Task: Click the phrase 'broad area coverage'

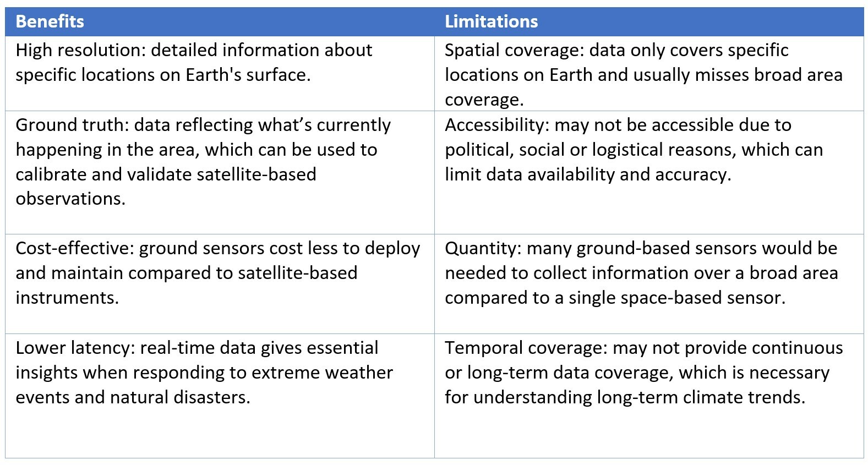Action: (x=644, y=87)
